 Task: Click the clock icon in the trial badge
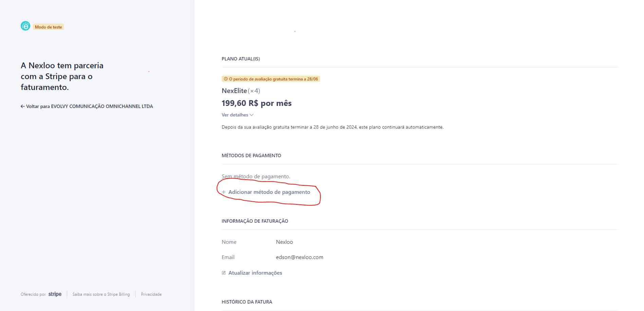[x=226, y=79]
